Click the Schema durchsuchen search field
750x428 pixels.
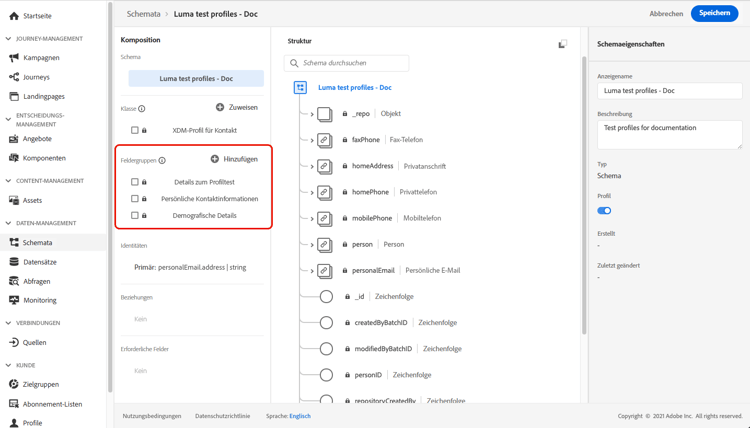(x=347, y=63)
